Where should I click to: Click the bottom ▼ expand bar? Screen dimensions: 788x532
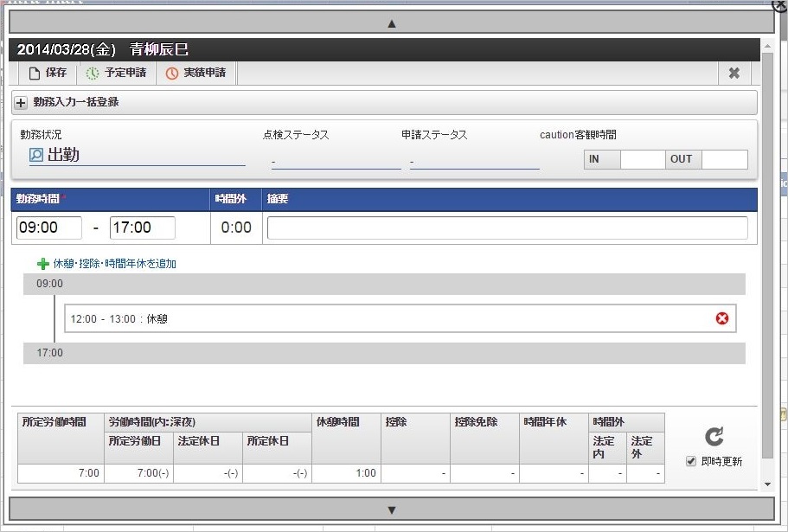click(391, 510)
